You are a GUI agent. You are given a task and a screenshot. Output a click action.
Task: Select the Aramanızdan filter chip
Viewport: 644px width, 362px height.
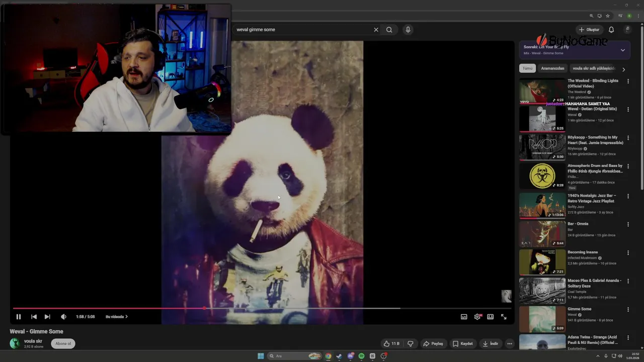552,68
